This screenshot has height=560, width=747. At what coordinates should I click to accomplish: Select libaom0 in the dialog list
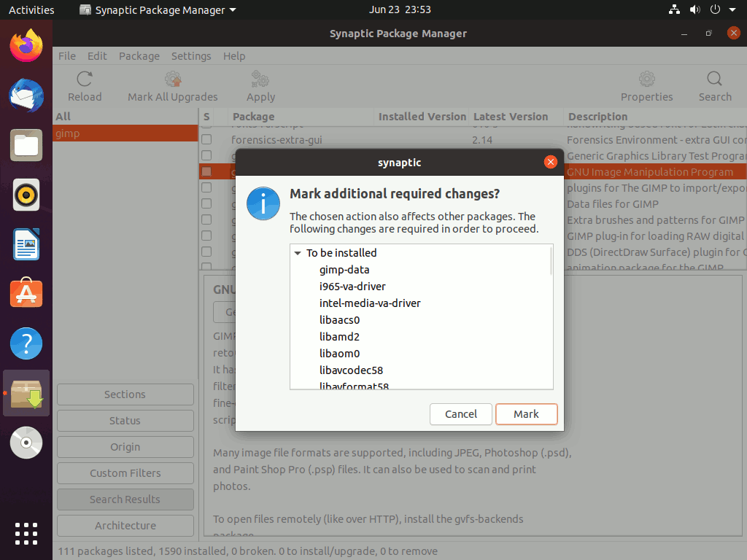[339, 354]
